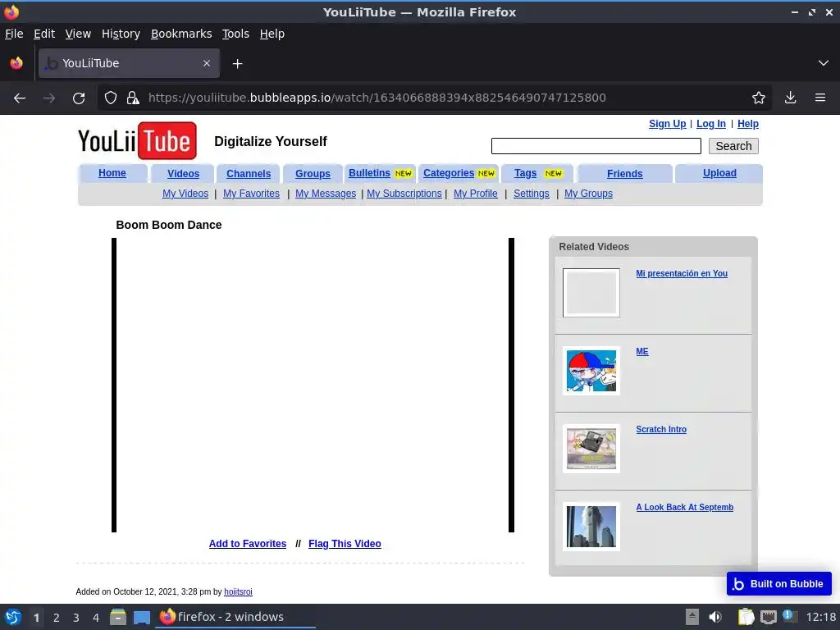Open the Friends tab
This screenshot has height=630, width=840.
pyautogui.click(x=624, y=174)
